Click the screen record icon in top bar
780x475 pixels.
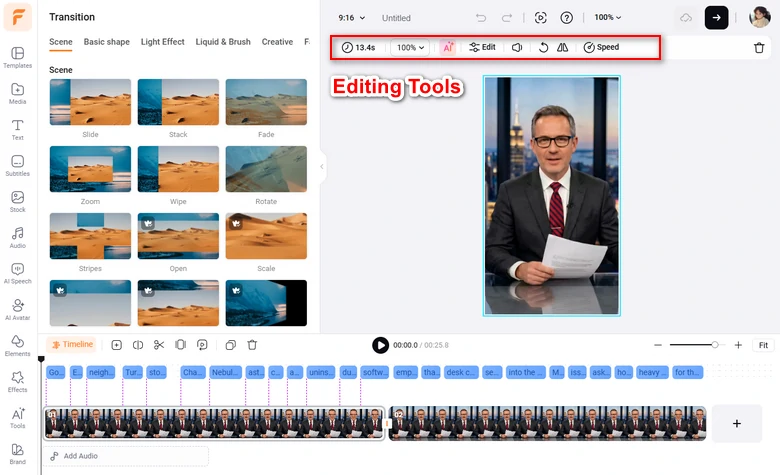point(540,18)
